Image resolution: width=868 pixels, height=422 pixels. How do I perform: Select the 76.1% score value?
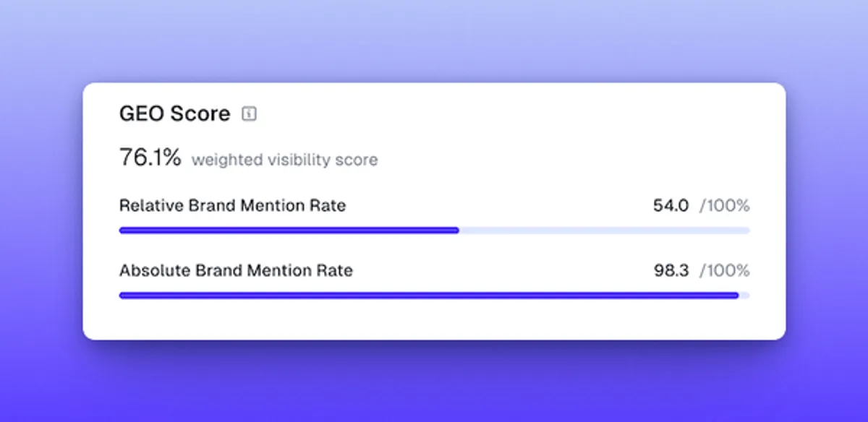(150, 158)
